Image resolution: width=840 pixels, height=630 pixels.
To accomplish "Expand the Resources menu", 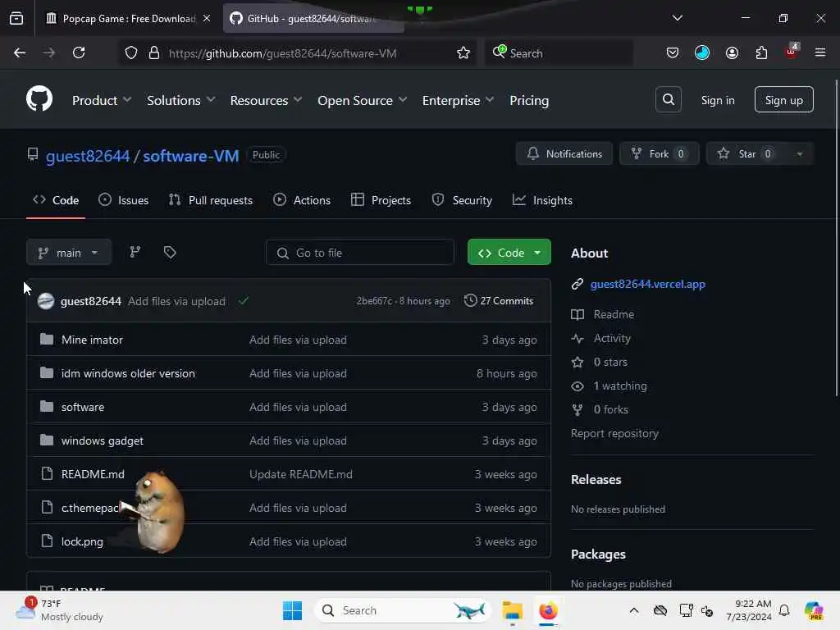I will click(x=266, y=100).
